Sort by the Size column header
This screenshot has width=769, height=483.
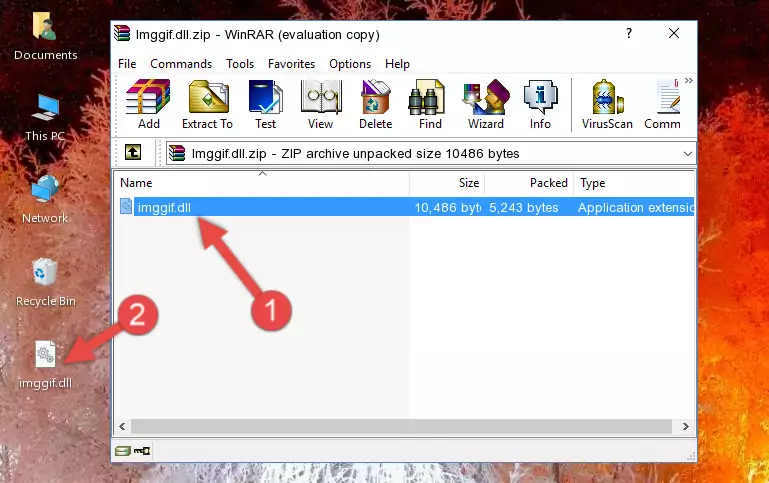point(447,183)
